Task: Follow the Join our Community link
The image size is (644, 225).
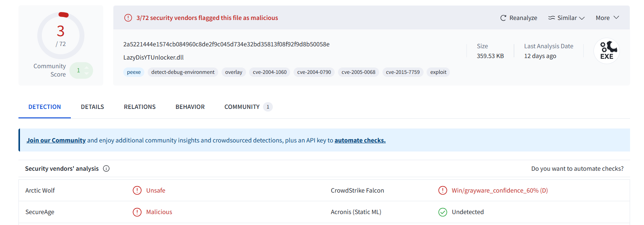Action: (56, 140)
